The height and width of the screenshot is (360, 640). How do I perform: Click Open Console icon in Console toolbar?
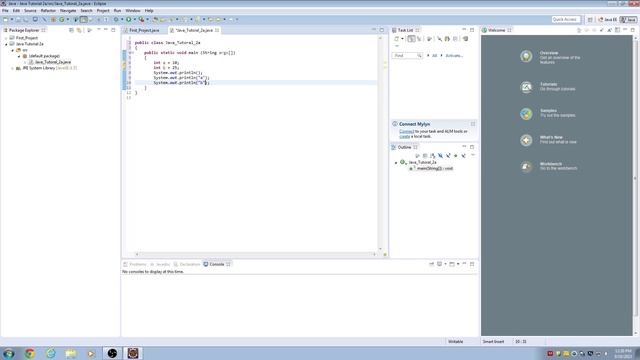click(x=452, y=264)
